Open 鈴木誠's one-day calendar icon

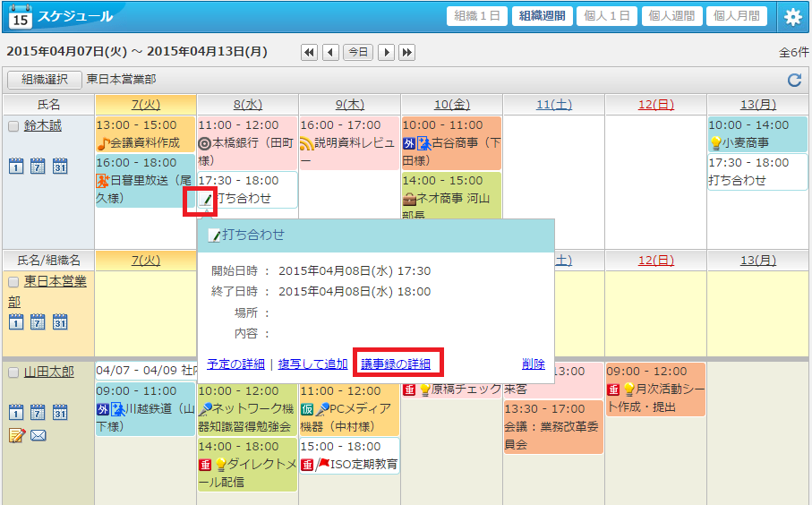[16, 166]
